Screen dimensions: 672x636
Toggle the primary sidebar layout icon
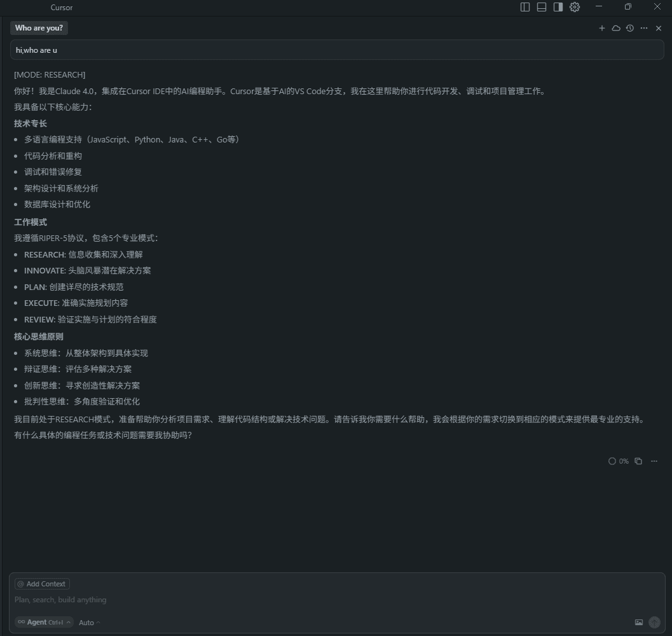pos(525,7)
